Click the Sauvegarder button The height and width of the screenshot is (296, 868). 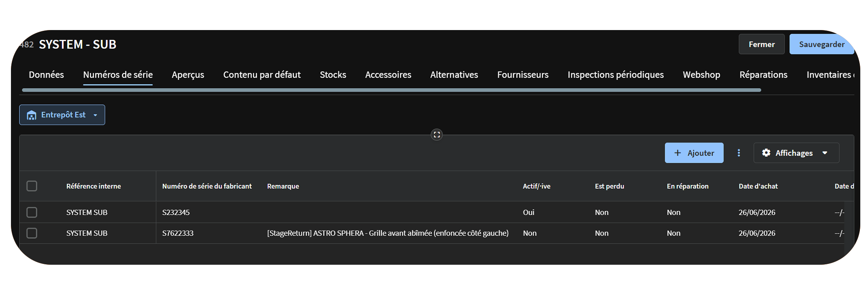[x=822, y=44]
